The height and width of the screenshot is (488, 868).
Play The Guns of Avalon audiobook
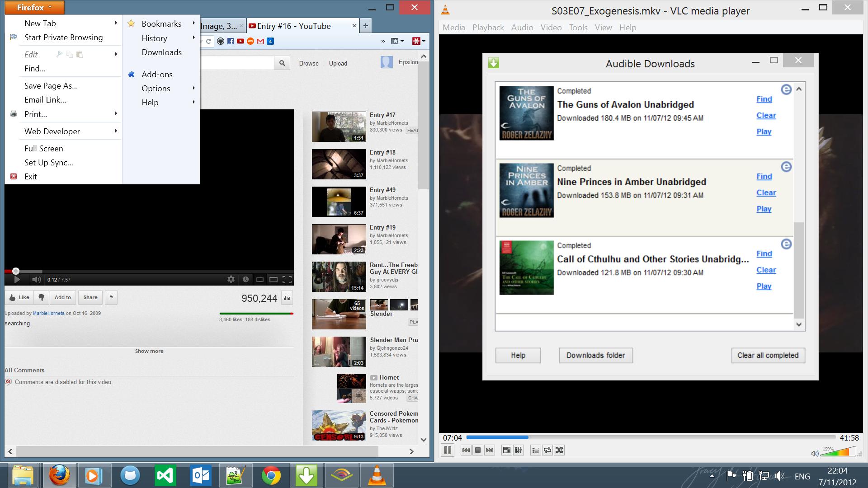tap(763, 131)
